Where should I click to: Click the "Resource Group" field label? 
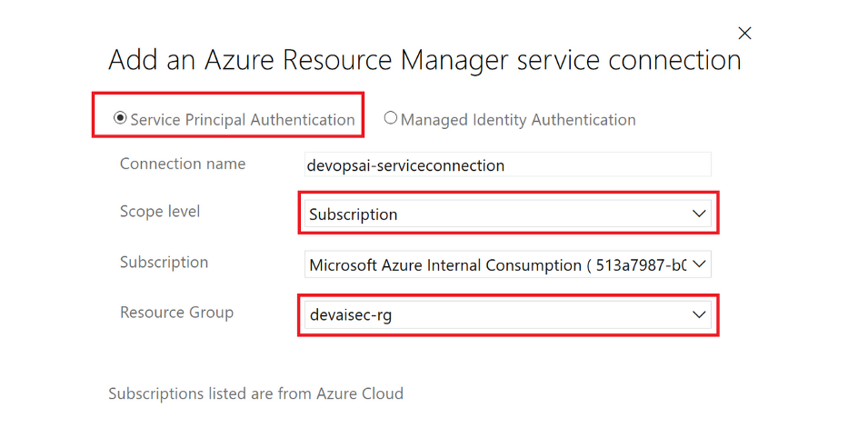(x=176, y=313)
